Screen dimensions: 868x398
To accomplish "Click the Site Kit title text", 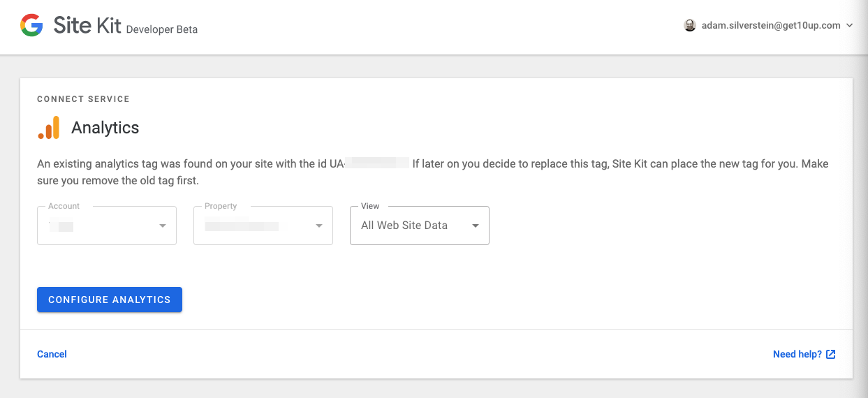I will coord(87,26).
